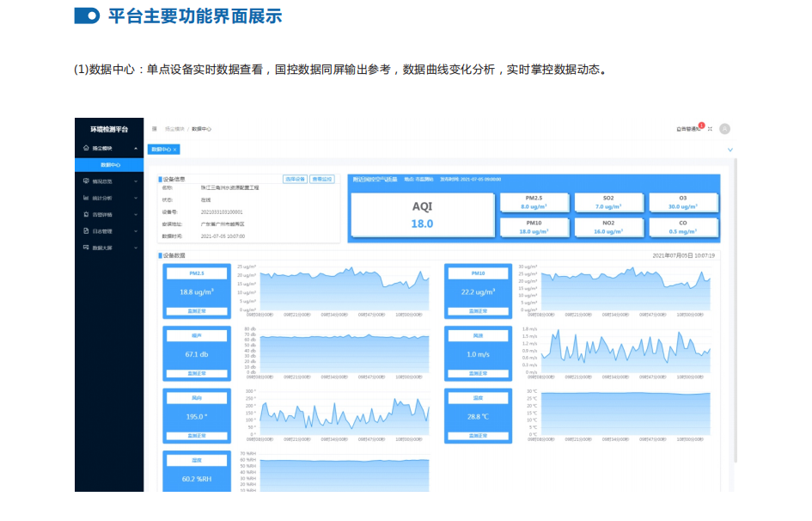
Task: Collapse the 扬尘模块 sidebar group
Action: 136,149
